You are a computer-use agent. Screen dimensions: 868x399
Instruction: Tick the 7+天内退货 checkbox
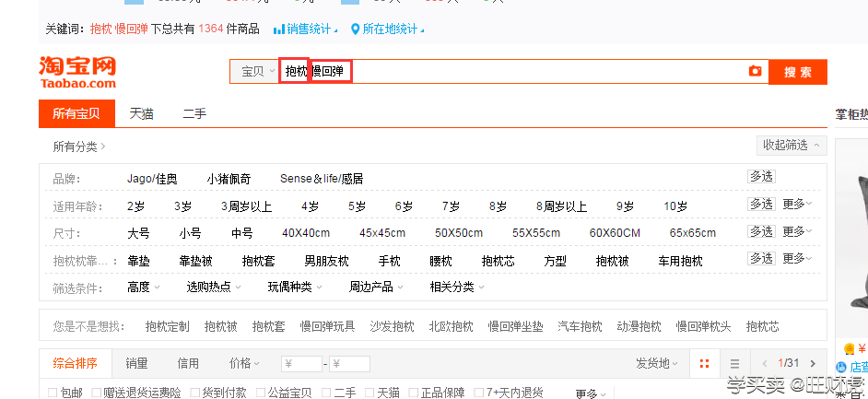[479, 393]
